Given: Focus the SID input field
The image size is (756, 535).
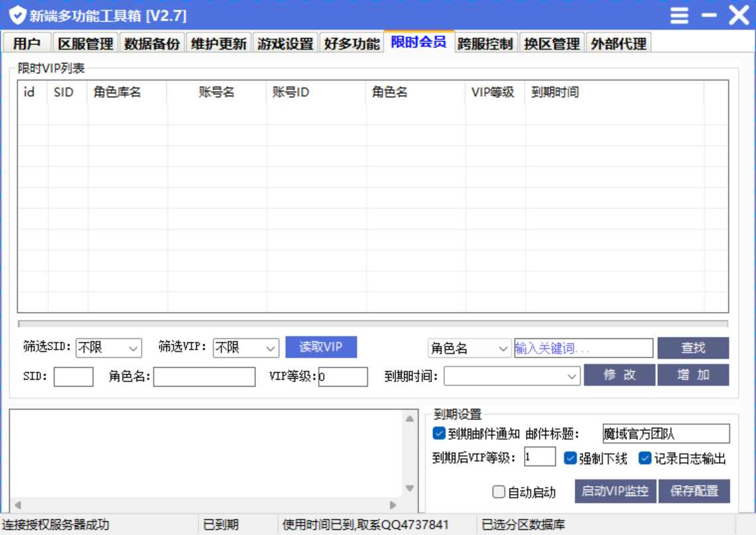Looking at the screenshot, I should point(74,377).
